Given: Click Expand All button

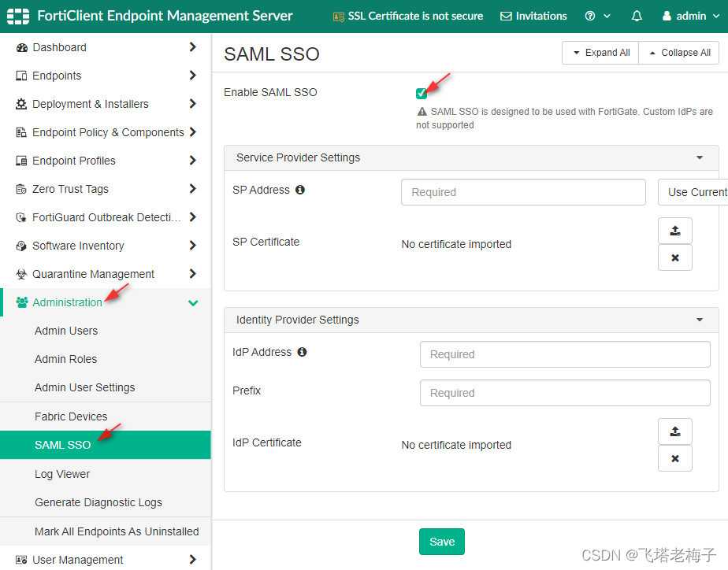Looking at the screenshot, I should [600, 53].
